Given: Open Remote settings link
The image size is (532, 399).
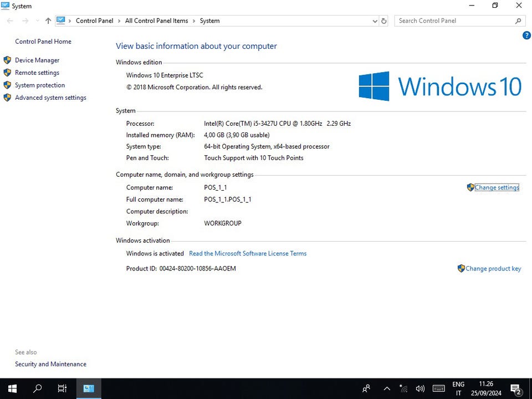Looking at the screenshot, I should (x=37, y=73).
